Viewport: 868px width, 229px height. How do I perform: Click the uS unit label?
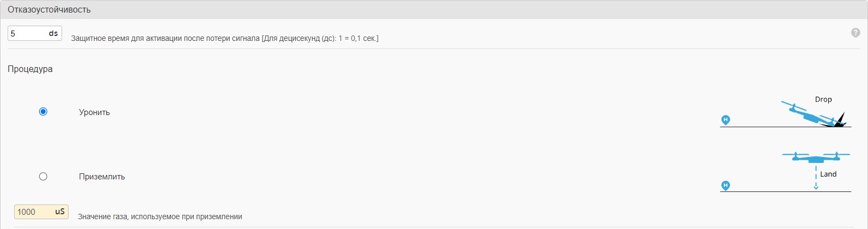pos(60,212)
